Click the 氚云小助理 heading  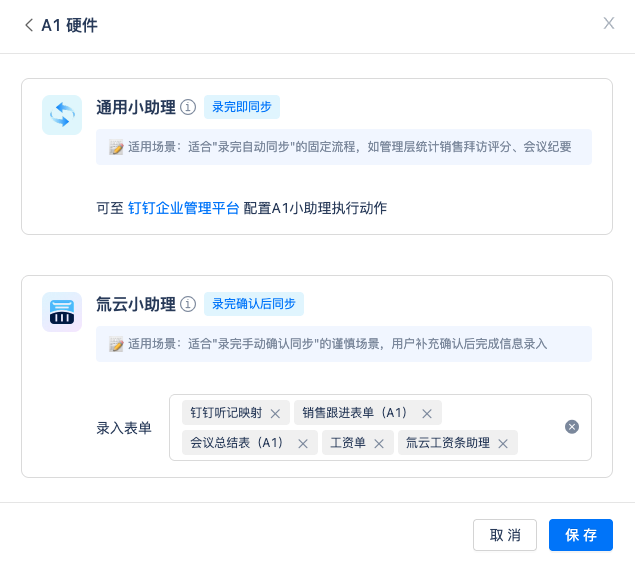coord(136,304)
